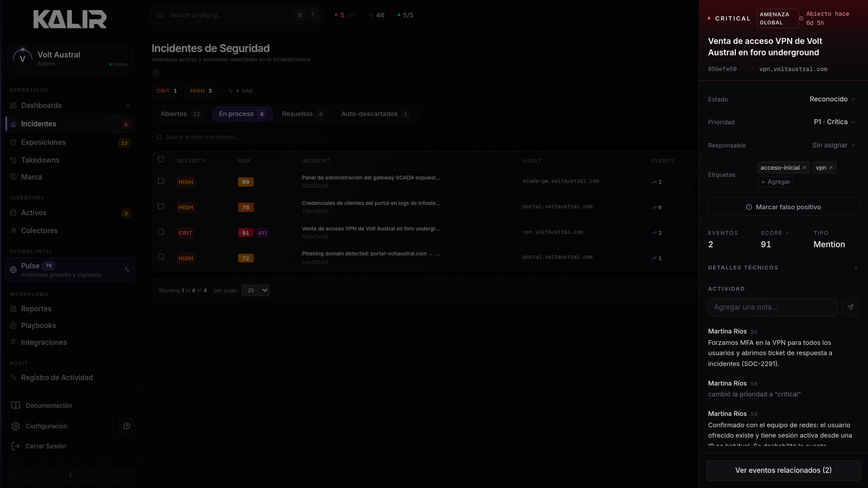Click the Buscar activos o incidentes search field
868x488 pixels.
pos(236,137)
